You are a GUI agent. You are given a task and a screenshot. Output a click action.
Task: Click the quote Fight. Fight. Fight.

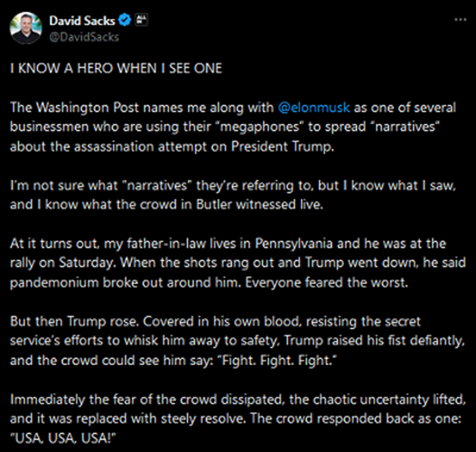pos(277,361)
